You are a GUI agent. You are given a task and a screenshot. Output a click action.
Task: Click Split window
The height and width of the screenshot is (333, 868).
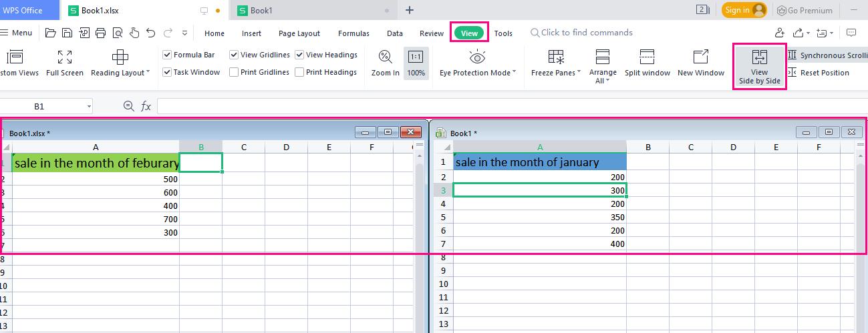click(647, 64)
